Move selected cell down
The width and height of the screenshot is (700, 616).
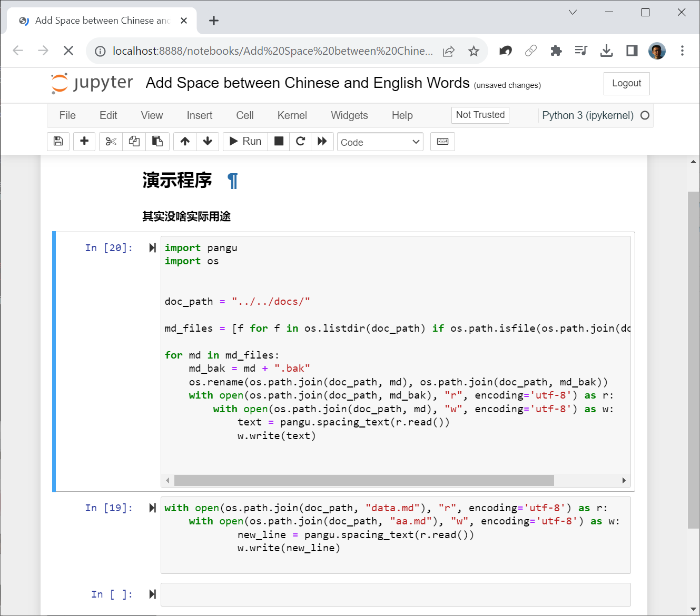coord(208,141)
